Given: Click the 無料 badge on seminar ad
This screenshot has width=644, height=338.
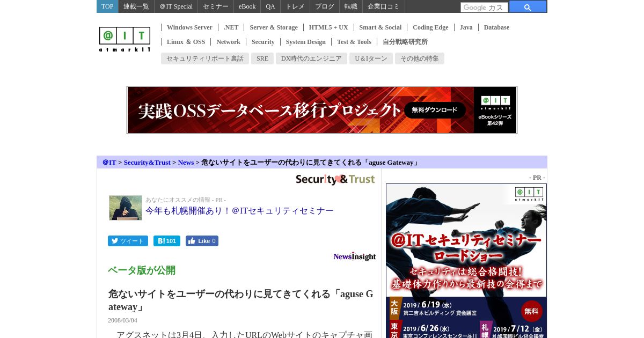Looking at the screenshot, I should coord(531,311).
